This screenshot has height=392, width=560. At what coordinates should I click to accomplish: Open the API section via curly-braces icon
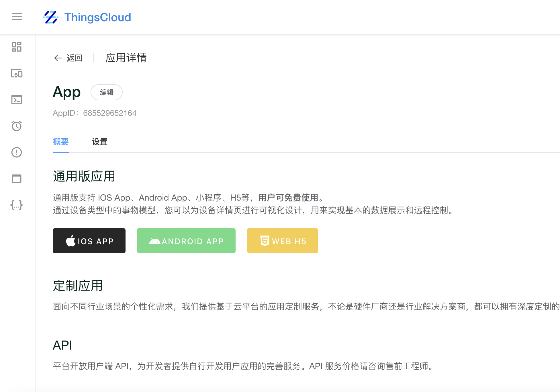tap(16, 205)
